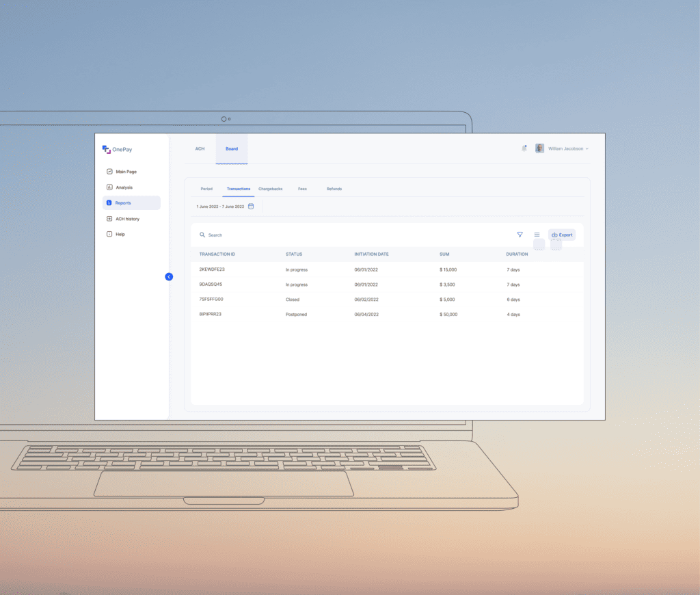The image size is (700, 595).
Task: Collapse the sidebar with blue chevron button
Action: [x=169, y=277]
